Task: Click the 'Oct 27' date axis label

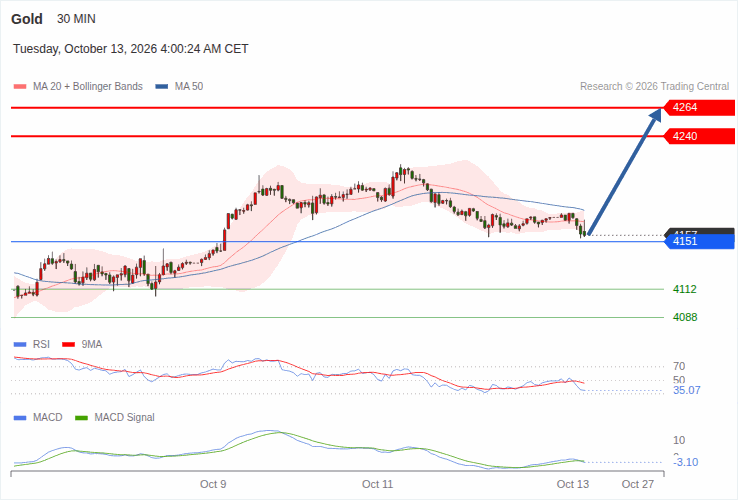Action: tap(638, 484)
